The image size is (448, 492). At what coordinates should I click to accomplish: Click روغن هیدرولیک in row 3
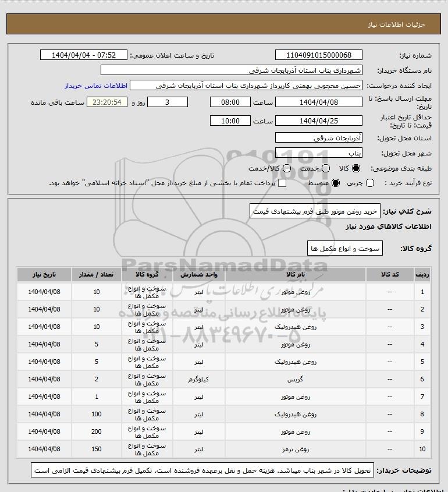(x=296, y=327)
